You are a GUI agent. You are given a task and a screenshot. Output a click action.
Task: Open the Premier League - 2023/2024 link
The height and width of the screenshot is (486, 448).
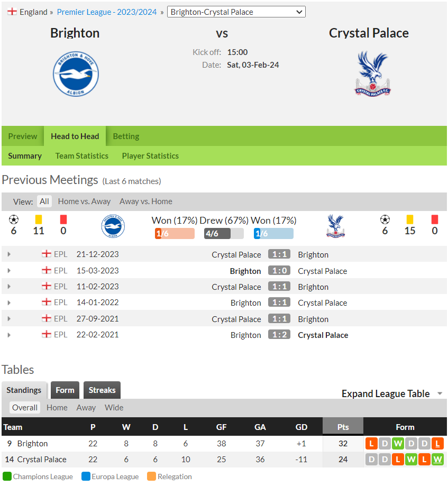[107, 12]
